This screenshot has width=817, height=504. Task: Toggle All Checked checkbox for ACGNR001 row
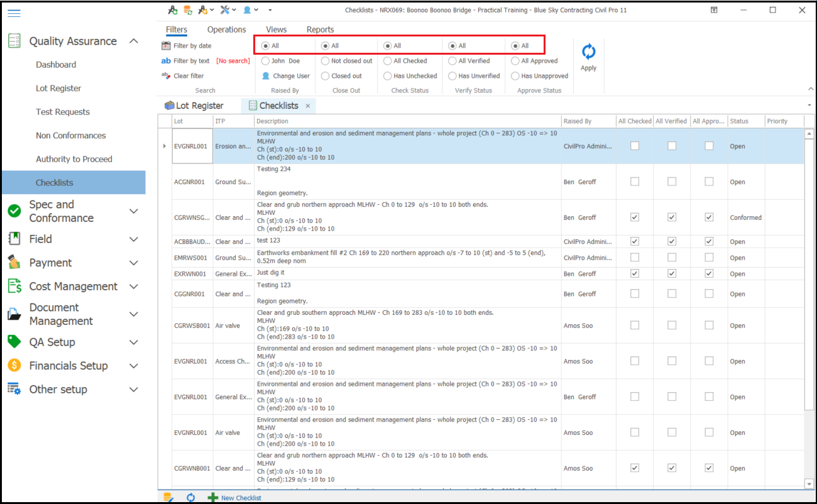[x=635, y=182]
